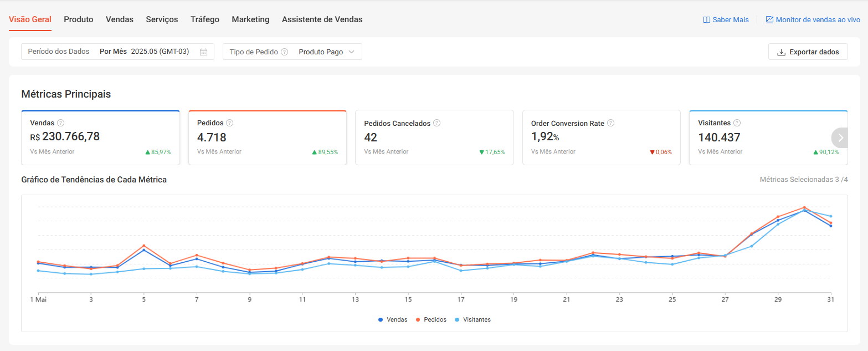Image resolution: width=868 pixels, height=351 pixels.
Task: Click the download icon in Exportar dados
Action: tap(782, 52)
